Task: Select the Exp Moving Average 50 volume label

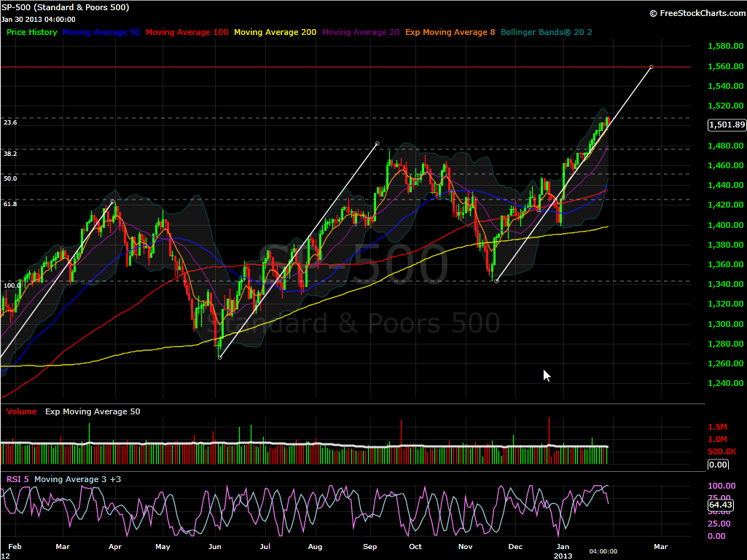Action: pyautogui.click(x=93, y=411)
